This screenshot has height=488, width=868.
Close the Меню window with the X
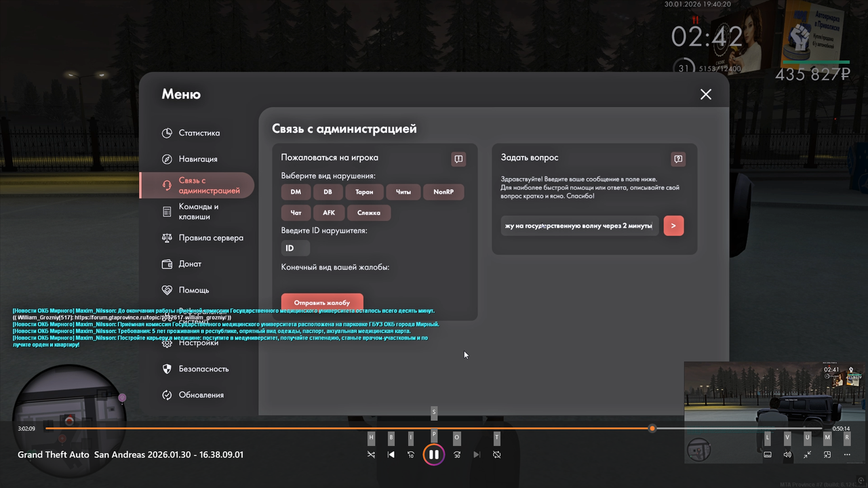click(706, 94)
